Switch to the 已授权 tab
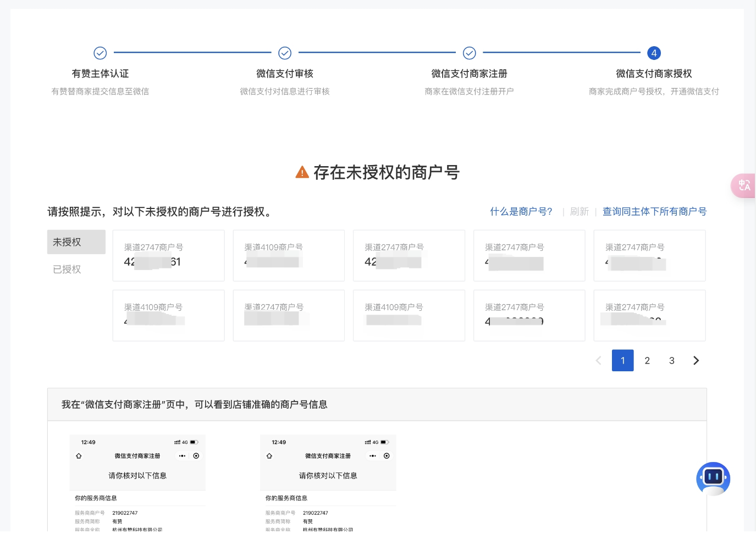The width and height of the screenshot is (756, 533). point(67,269)
